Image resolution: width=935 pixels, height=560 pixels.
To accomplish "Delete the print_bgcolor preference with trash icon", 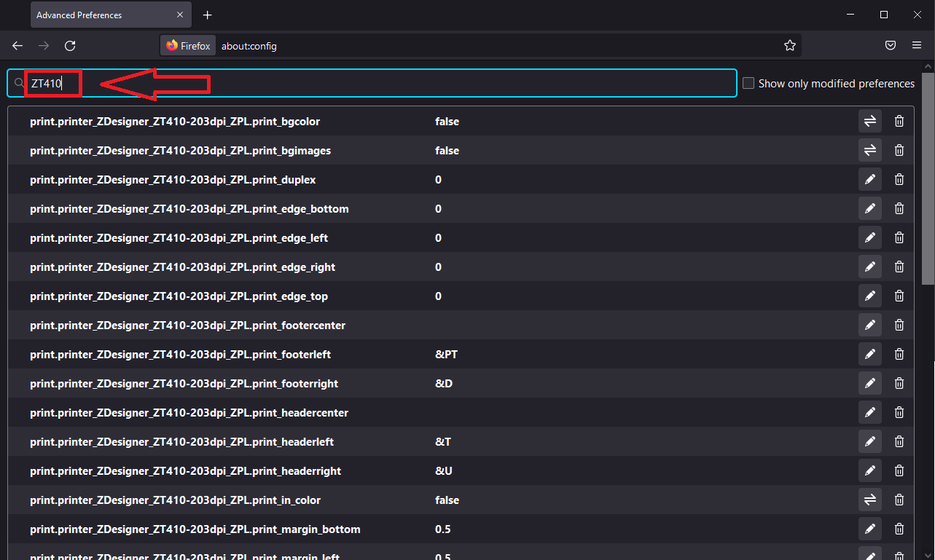I will click(x=899, y=121).
